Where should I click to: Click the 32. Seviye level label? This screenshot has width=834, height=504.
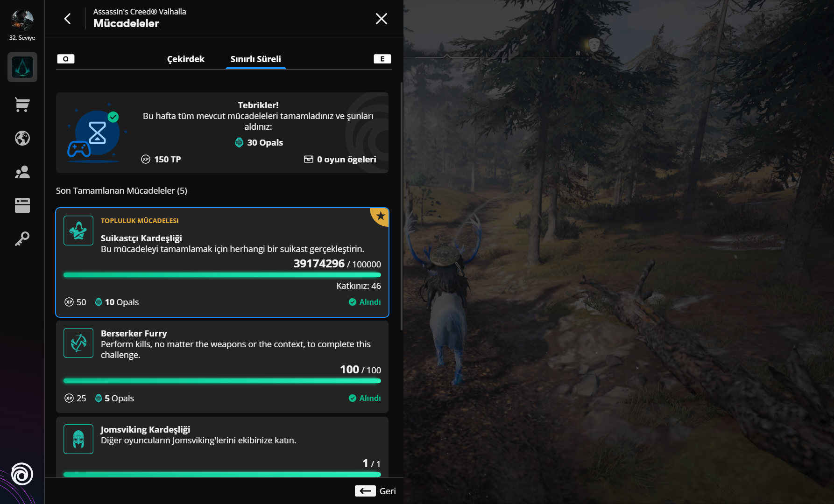pos(22,38)
